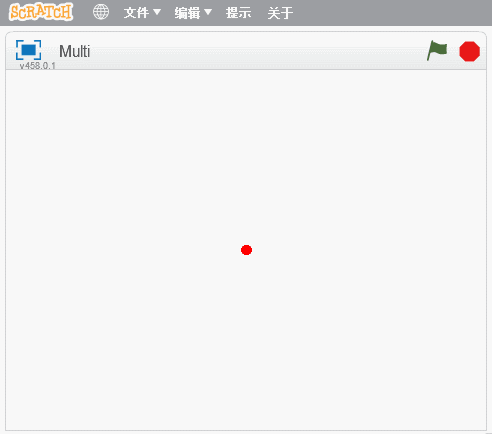Open the 关于 about link
The width and height of the screenshot is (492, 434).
(280, 13)
